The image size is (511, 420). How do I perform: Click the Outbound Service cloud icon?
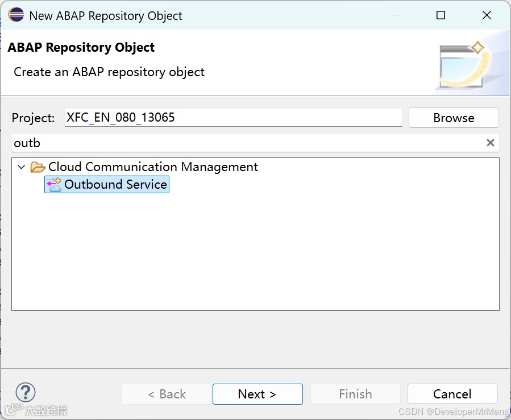click(x=54, y=185)
